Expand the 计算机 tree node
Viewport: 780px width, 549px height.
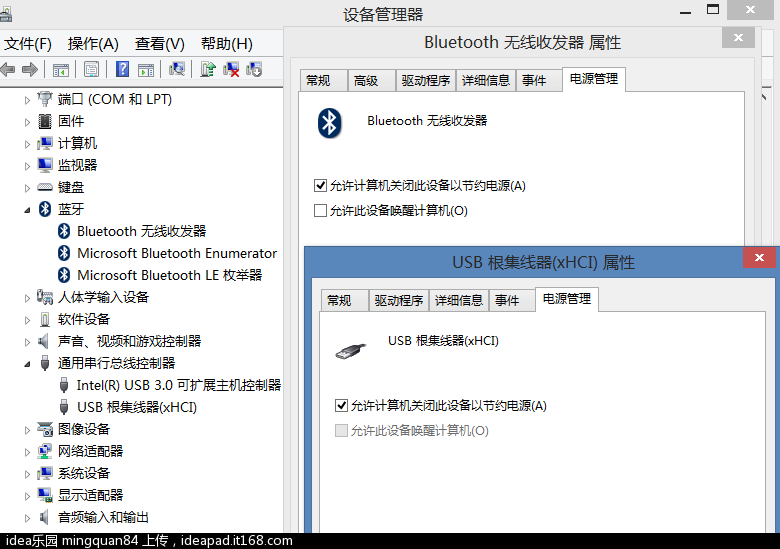coord(27,144)
